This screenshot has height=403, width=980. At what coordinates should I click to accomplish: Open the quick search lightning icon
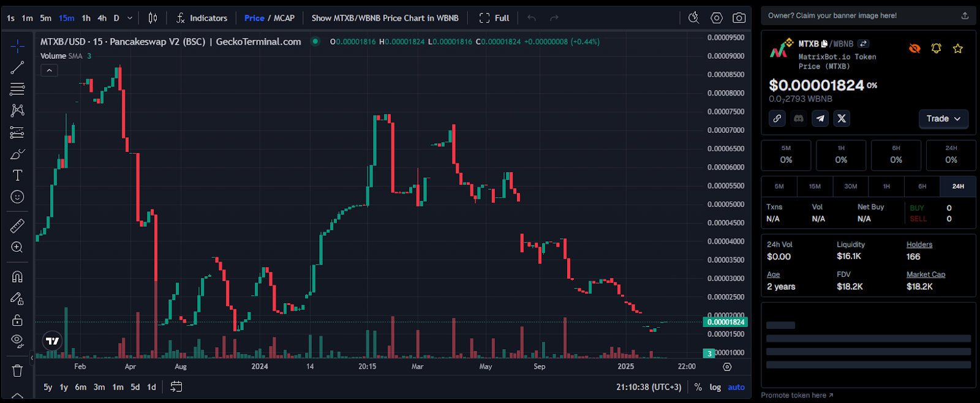pyautogui.click(x=693, y=18)
